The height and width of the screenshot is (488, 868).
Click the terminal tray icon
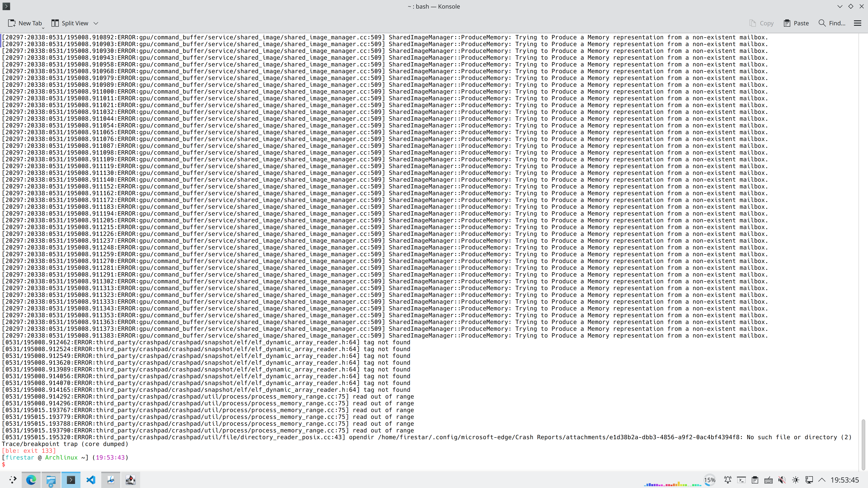pos(741,480)
